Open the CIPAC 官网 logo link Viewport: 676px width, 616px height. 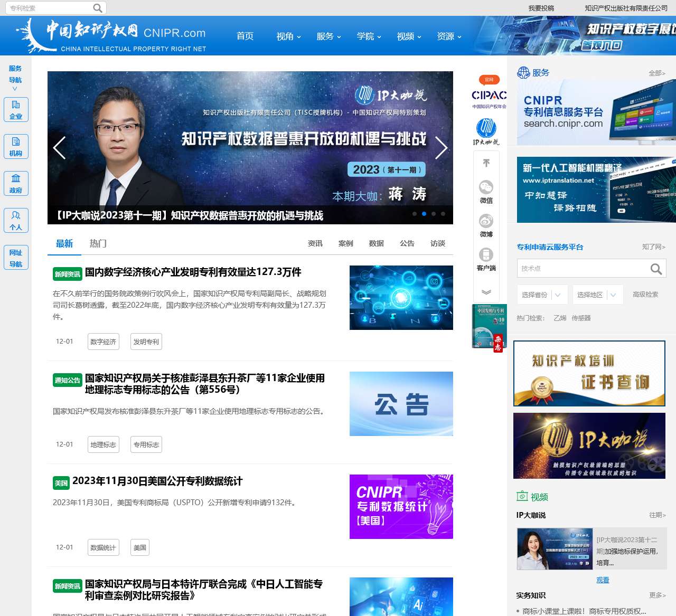(x=489, y=93)
